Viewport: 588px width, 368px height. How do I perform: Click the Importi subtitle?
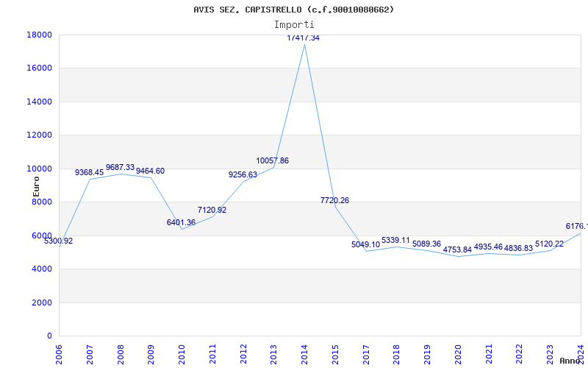point(294,25)
